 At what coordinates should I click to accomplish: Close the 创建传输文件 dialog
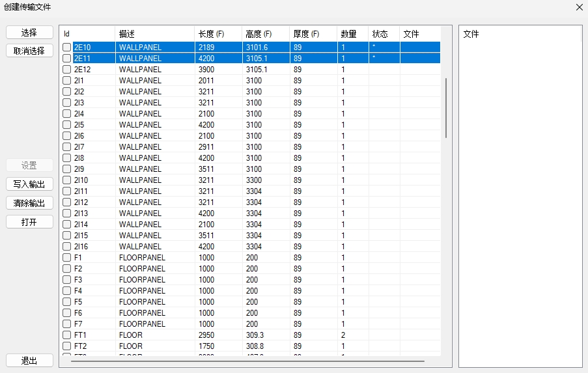580,7
